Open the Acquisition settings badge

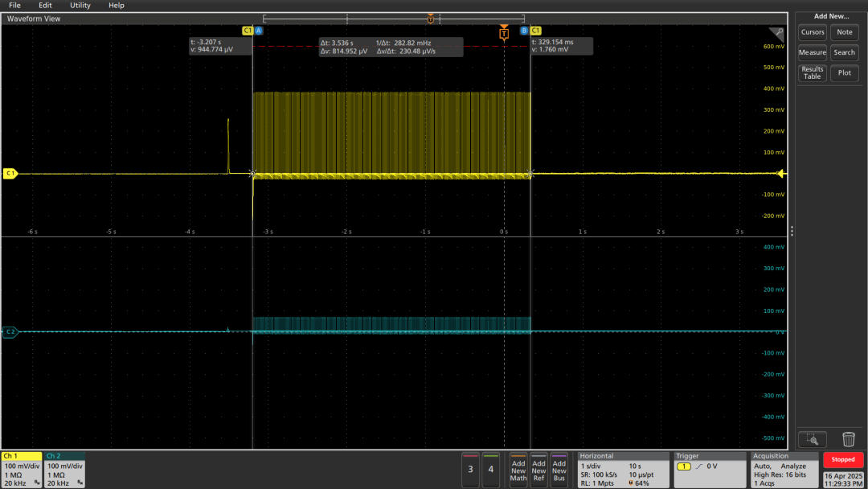click(784, 469)
